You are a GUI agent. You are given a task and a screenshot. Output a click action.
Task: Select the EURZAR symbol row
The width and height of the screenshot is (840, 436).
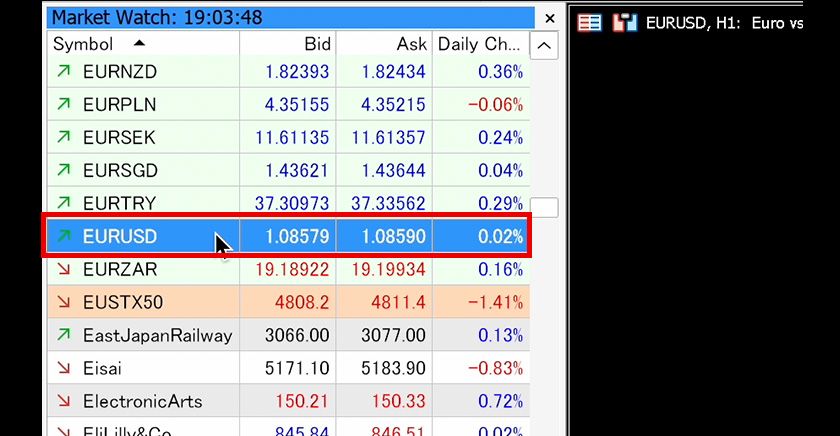(x=288, y=269)
